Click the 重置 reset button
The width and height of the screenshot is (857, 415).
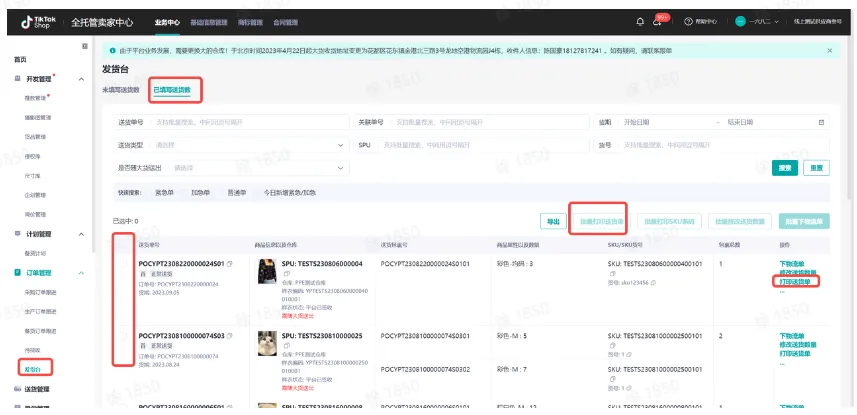[x=817, y=168]
